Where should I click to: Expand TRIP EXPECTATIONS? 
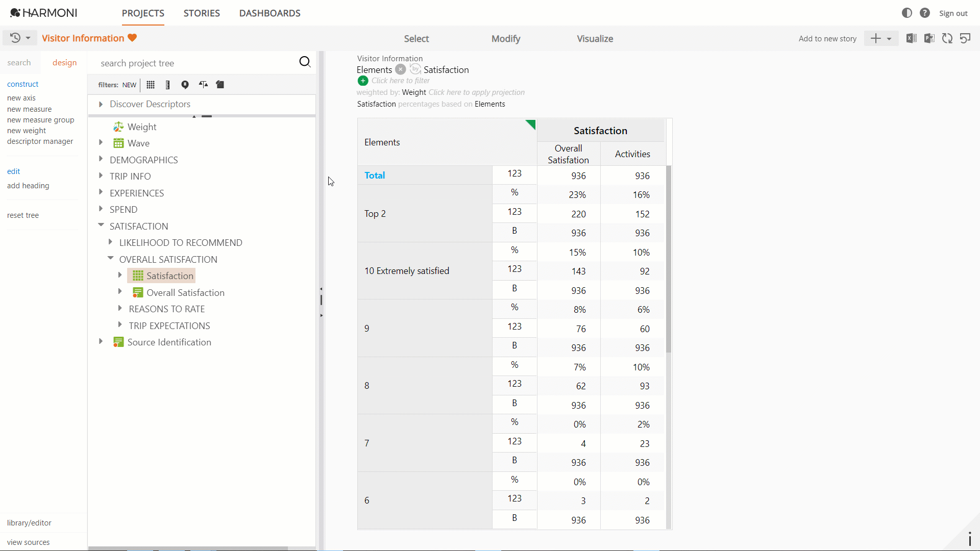click(x=120, y=324)
